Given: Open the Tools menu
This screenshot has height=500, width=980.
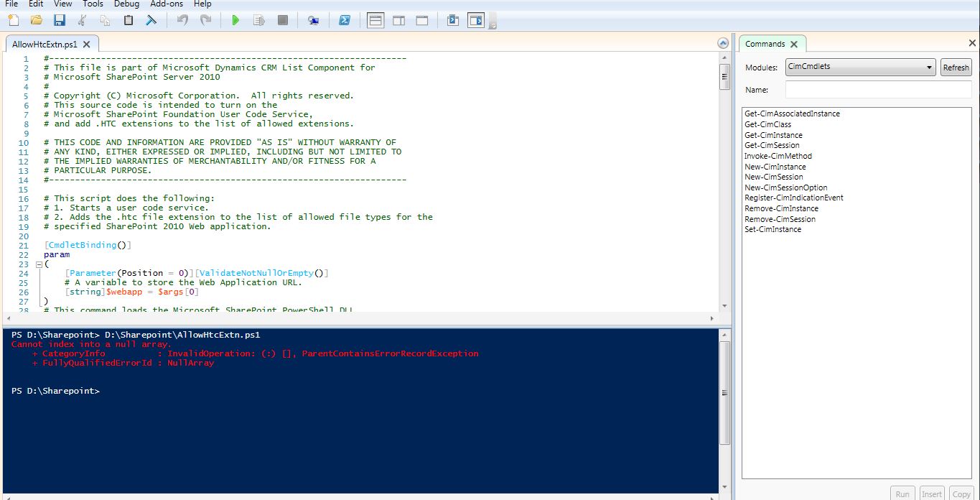Looking at the screenshot, I should [x=93, y=4].
